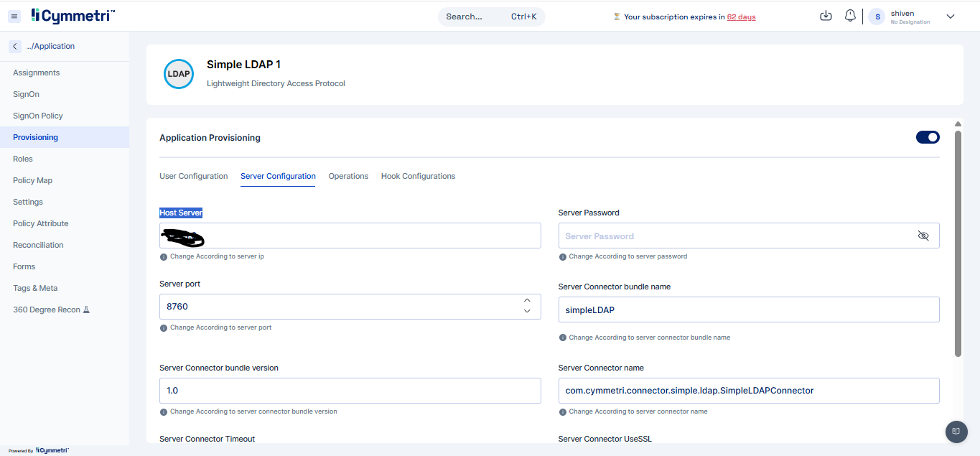Open Roles in the sidebar
The image size is (980, 456).
pos(65,159)
